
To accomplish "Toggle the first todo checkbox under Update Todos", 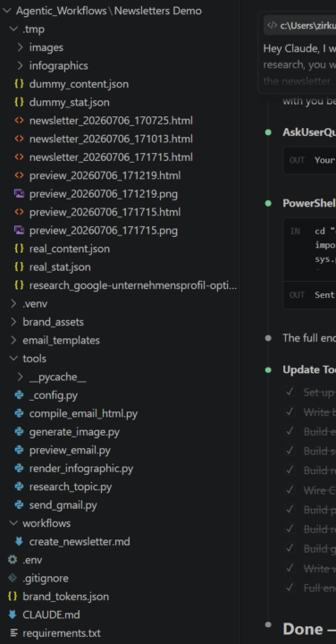I will tap(290, 392).
